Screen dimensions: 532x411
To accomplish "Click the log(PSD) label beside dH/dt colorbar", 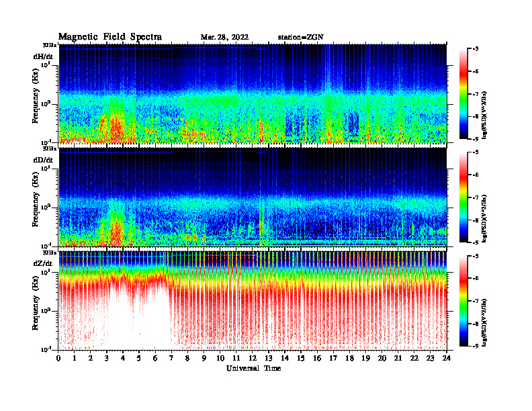I will click(x=484, y=116).
